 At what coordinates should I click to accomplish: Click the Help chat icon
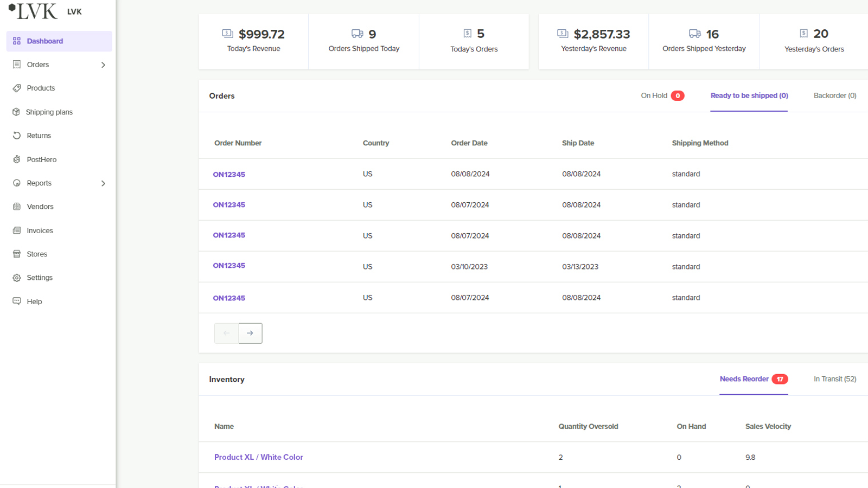(17, 301)
